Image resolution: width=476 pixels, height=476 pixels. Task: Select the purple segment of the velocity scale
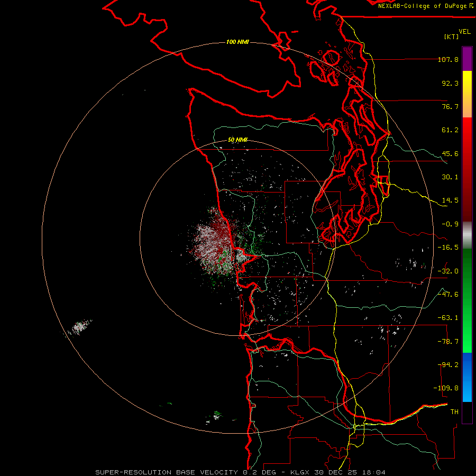click(x=467, y=59)
